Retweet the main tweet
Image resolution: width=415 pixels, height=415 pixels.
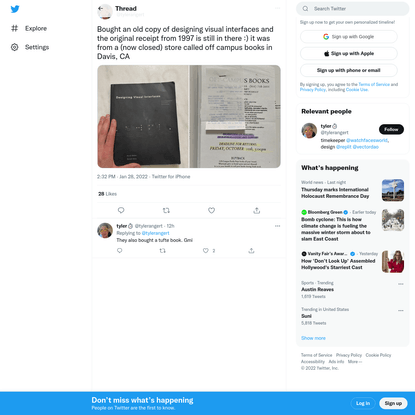(x=166, y=210)
